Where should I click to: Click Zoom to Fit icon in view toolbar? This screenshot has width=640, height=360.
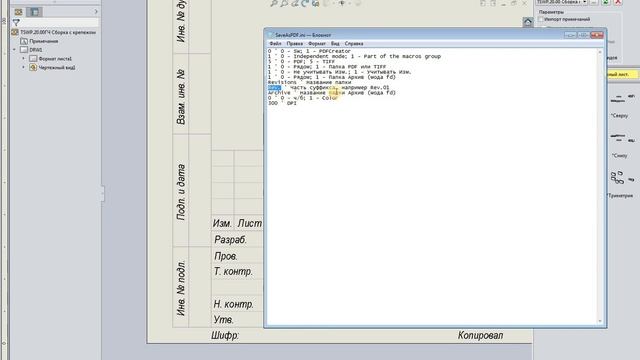pyautogui.click(x=274, y=3)
